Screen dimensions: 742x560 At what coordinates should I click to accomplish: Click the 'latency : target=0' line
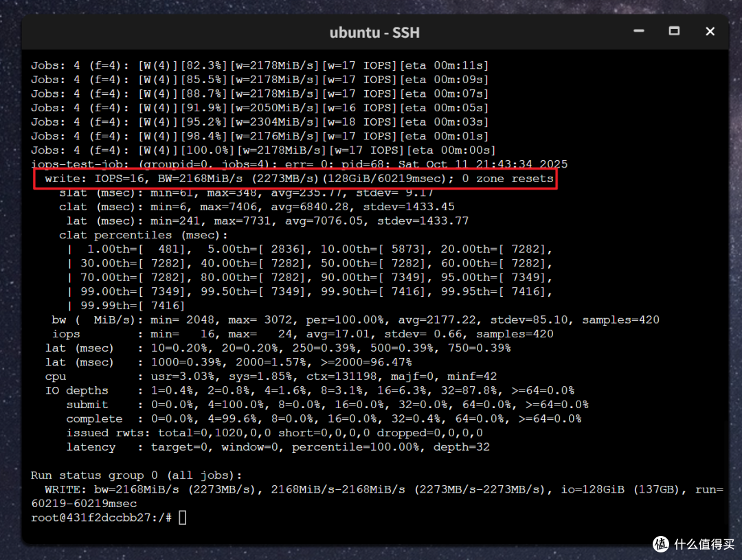tap(278, 447)
